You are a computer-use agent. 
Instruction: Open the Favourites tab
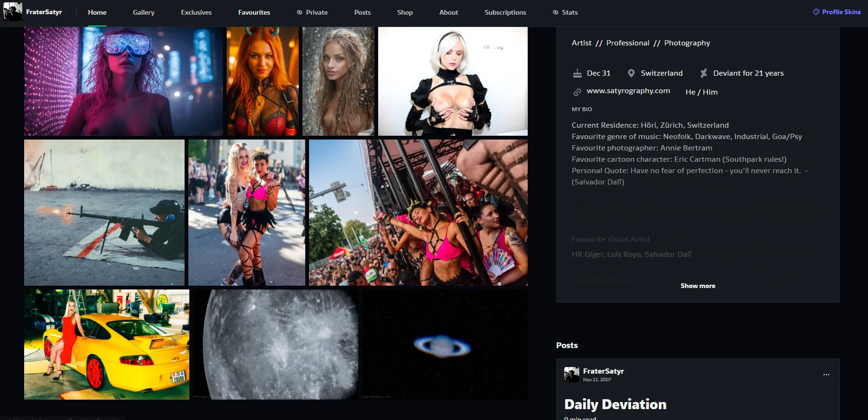tap(254, 12)
